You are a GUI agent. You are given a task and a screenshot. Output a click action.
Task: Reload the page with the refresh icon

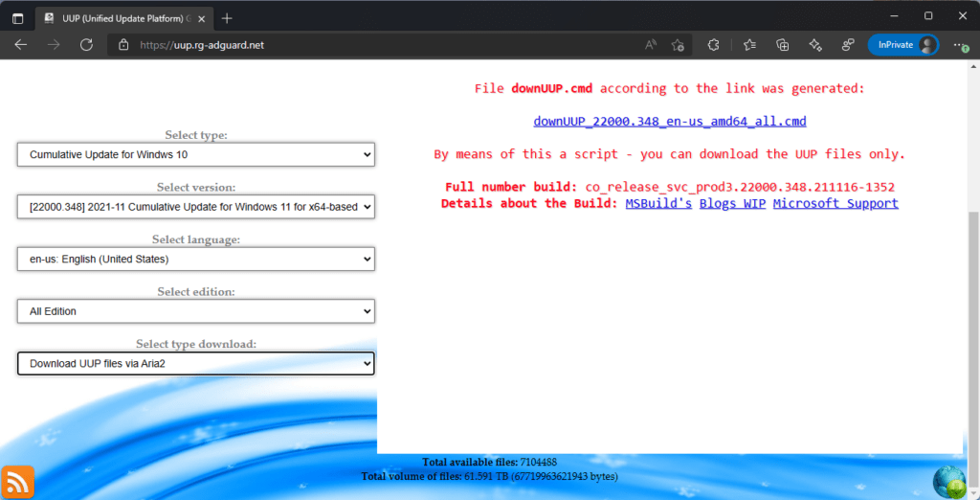(x=86, y=45)
